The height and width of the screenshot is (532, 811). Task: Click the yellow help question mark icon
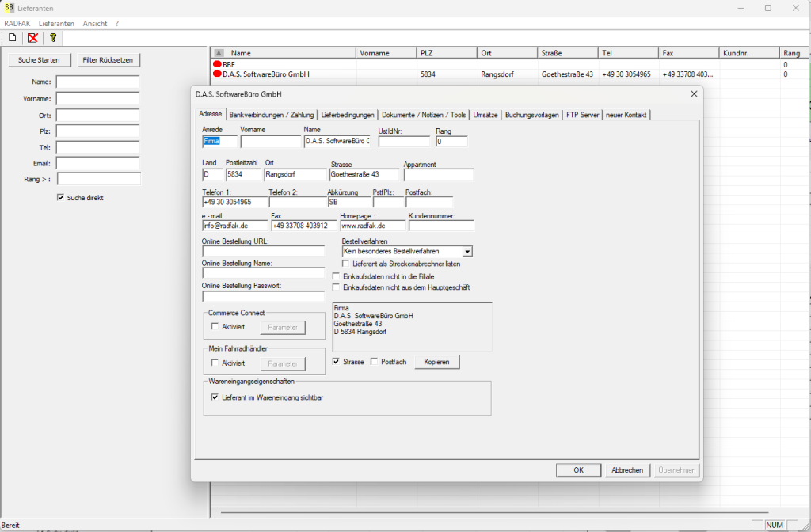pyautogui.click(x=53, y=37)
